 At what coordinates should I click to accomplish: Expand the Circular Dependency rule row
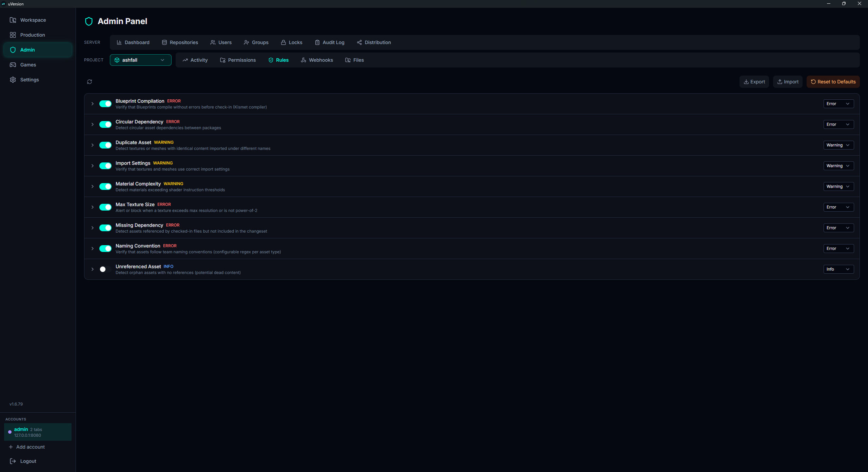tap(93, 124)
